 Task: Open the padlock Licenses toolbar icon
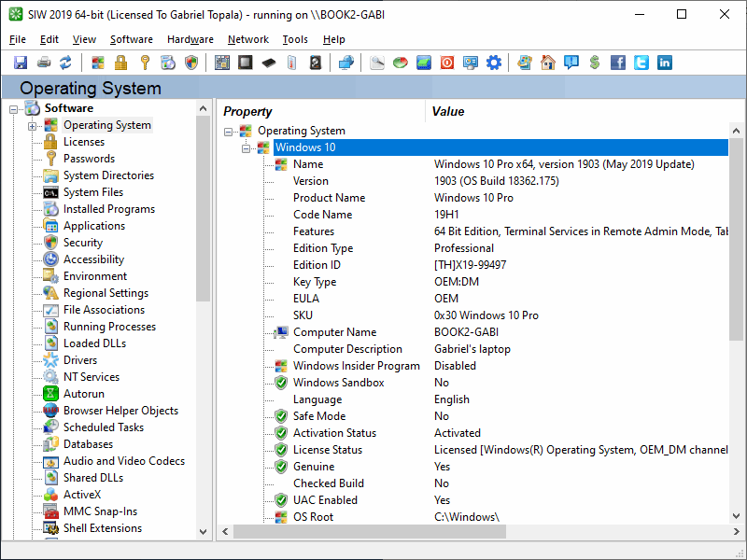[x=121, y=63]
